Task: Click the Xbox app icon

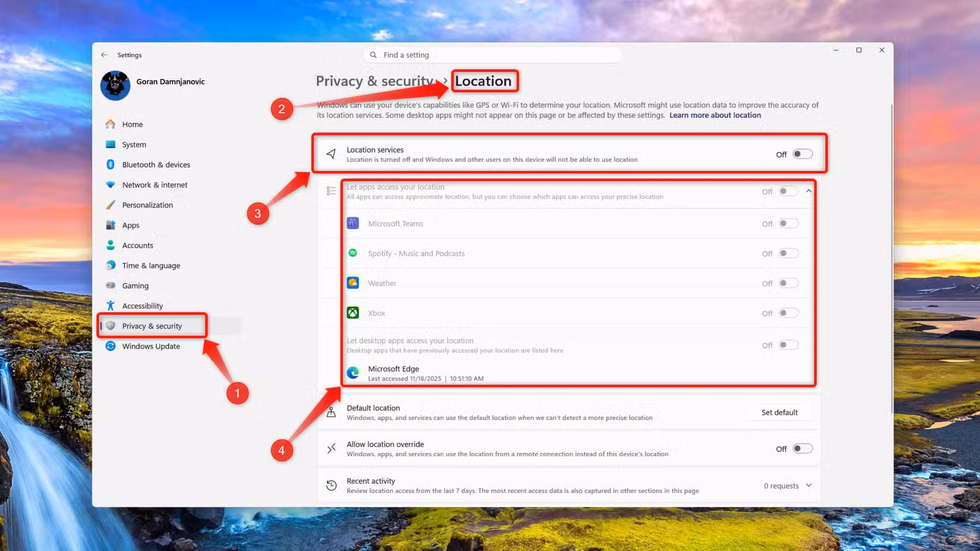Action: pos(353,313)
